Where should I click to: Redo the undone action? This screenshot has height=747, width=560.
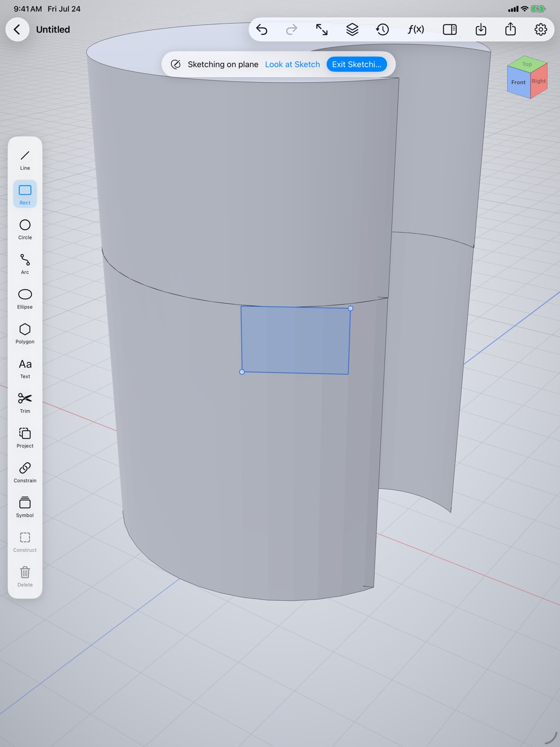point(291,29)
